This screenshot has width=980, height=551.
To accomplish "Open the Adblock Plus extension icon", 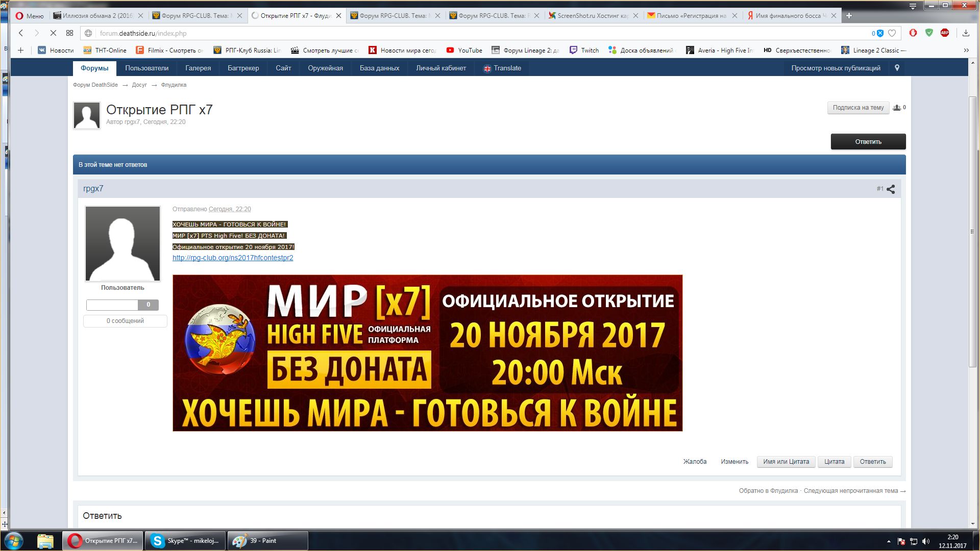I will [945, 33].
